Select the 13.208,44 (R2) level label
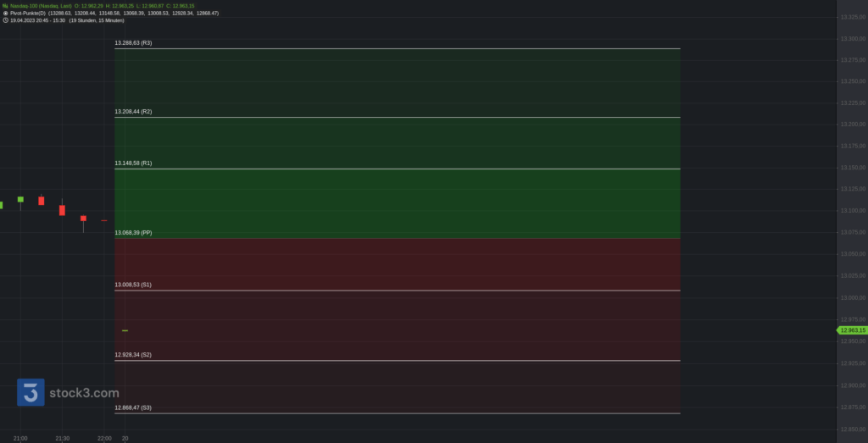The width and height of the screenshot is (868, 443). tap(133, 112)
